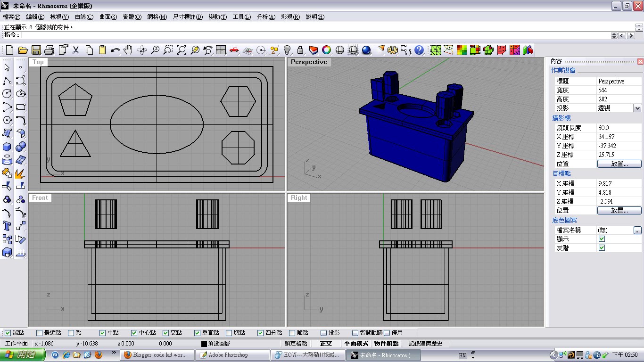Open the color wheel icon
644x362 pixels.
(x=326, y=50)
